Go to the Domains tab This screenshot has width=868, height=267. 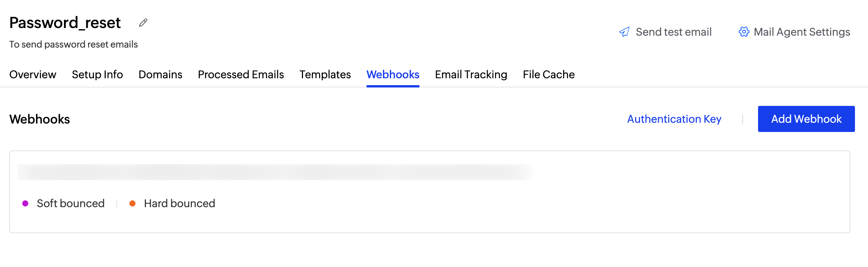point(160,74)
